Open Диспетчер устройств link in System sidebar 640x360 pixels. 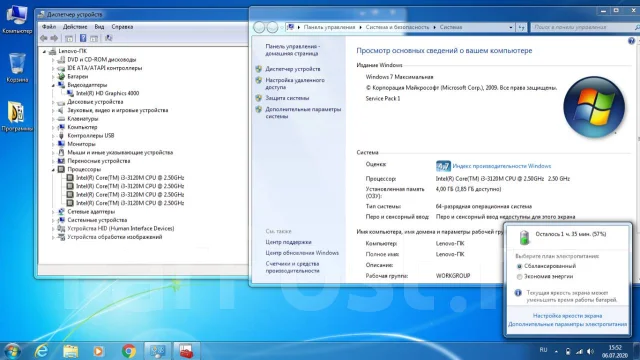[293, 69]
